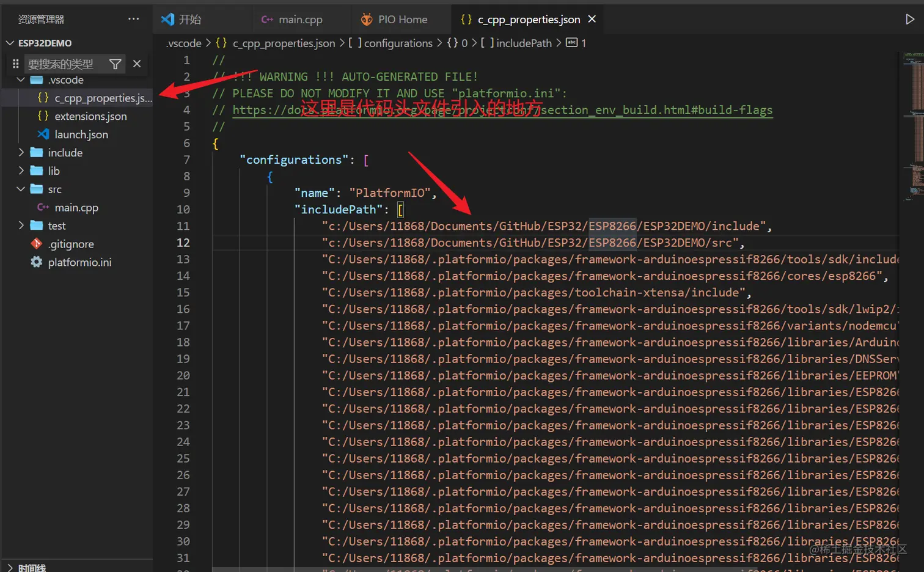Screen dimensions: 924x572
Task: Click the VS Code icon beside launch.json
Action: (x=43, y=134)
